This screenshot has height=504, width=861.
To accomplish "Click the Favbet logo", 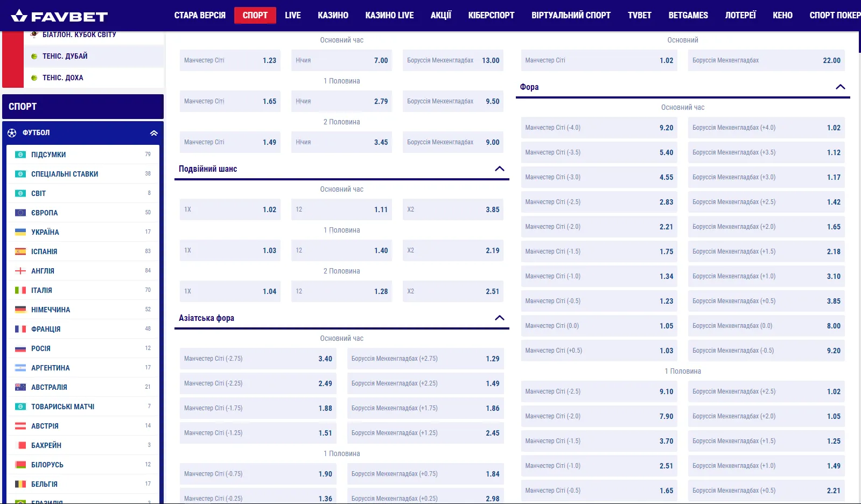I will tap(59, 16).
